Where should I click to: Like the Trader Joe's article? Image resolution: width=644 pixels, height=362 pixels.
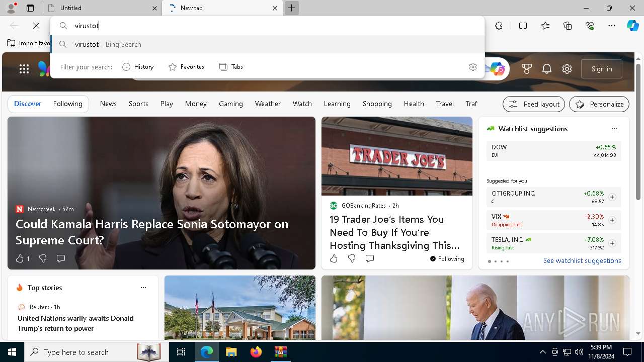[x=334, y=258]
